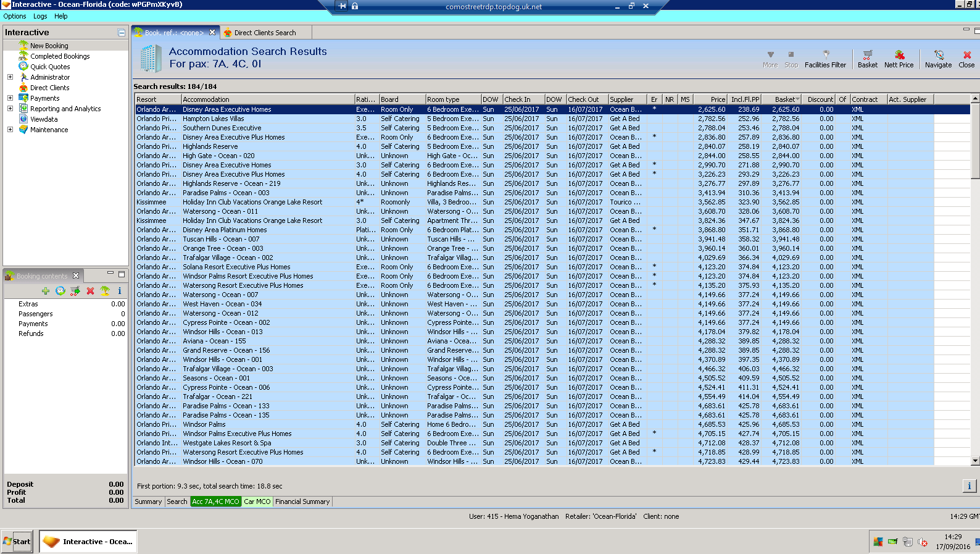The height and width of the screenshot is (554, 980).
Task: Click the Reporting and Analytics icon
Action: coord(23,109)
